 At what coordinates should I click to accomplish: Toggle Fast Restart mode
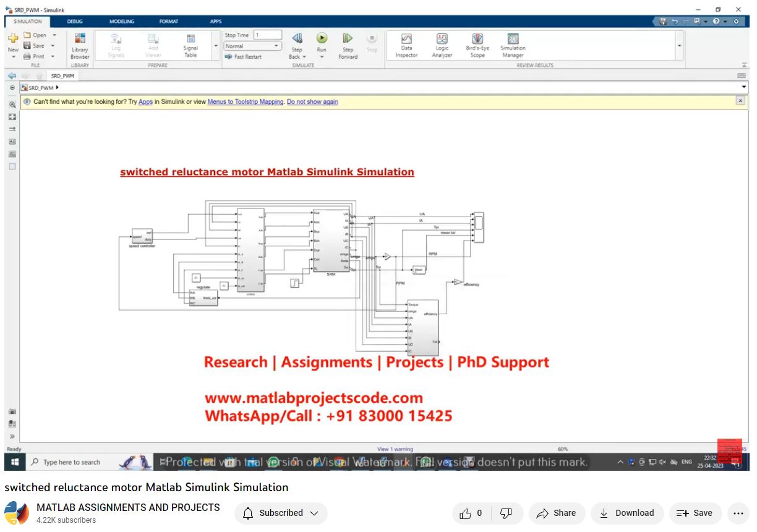tap(244, 57)
